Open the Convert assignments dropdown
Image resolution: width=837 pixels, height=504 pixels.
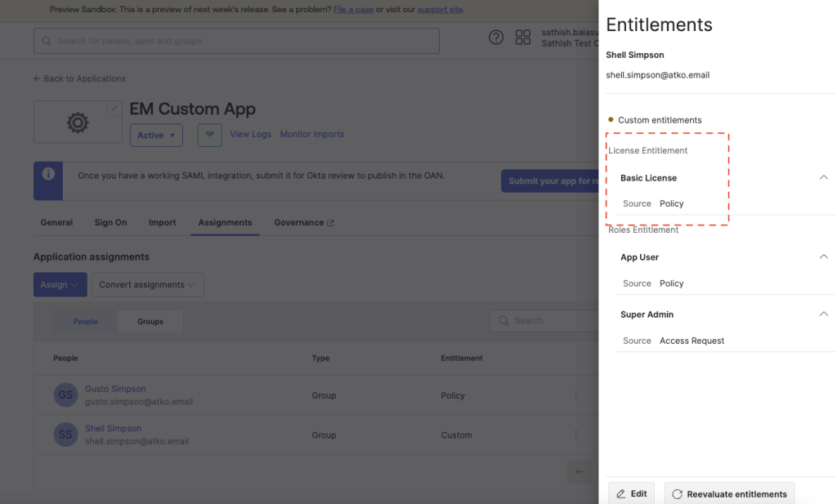coord(147,285)
